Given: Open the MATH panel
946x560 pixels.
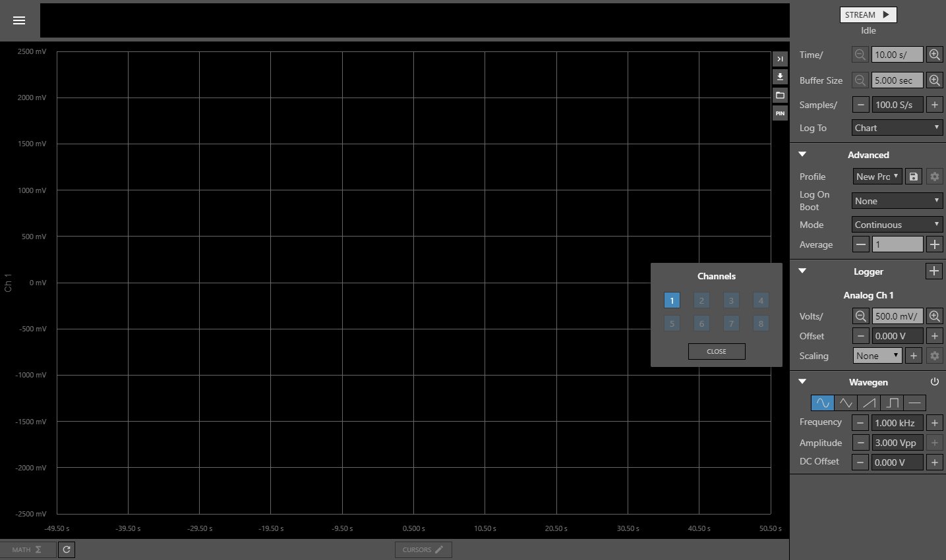Looking at the screenshot, I should pyautogui.click(x=27, y=549).
